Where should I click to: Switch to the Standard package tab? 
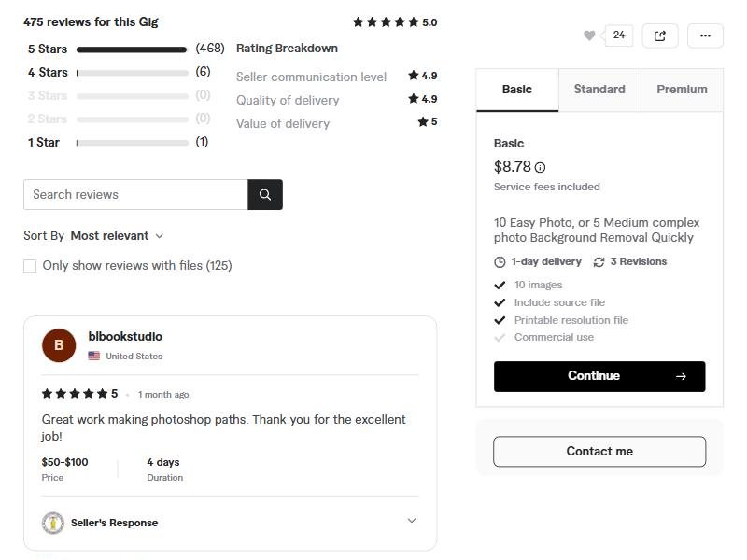(x=599, y=90)
